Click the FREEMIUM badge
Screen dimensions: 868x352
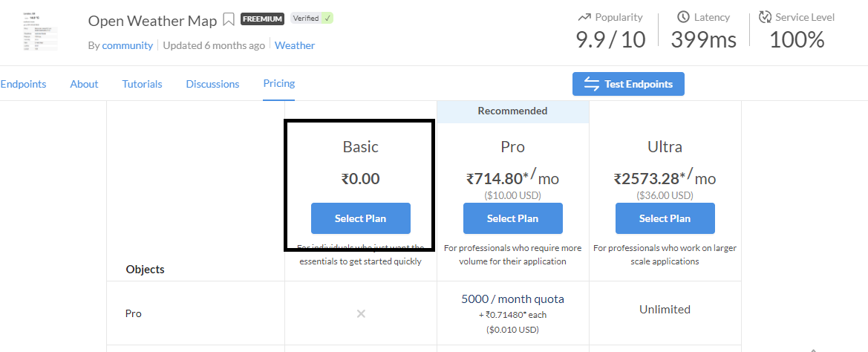(262, 19)
